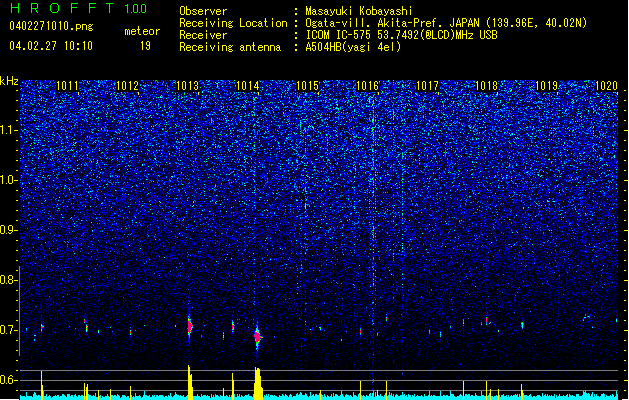This screenshot has width=629, height=400.
Task: Click the 1.1 frequency axis label
Action: (8, 130)
